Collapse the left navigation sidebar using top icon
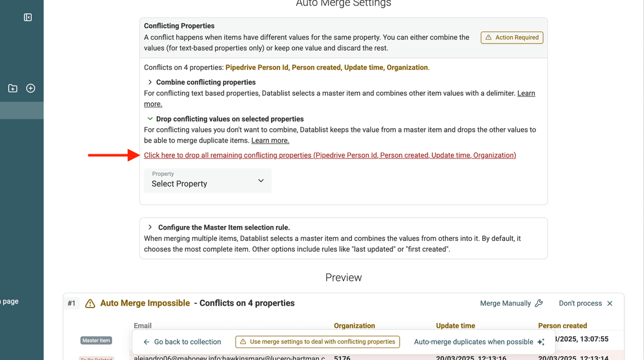The image size is (644, 360). tap(27, 17)
